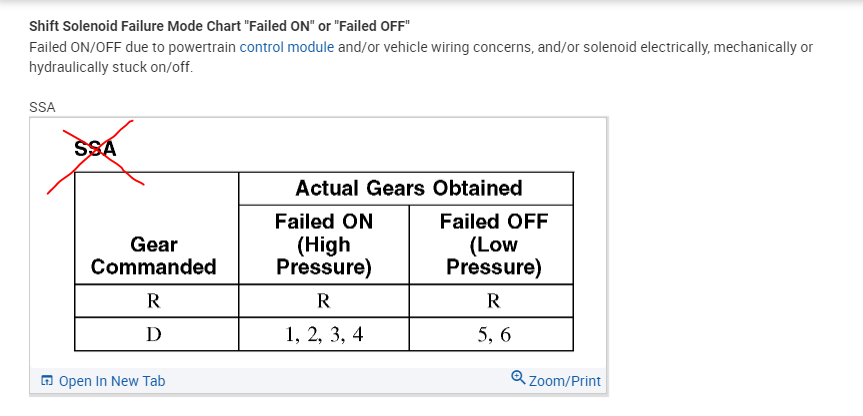Click the "5, 6" gears cell
Image resolution: width=863 pixels, height=416 pixels.
tap(492, 334)
